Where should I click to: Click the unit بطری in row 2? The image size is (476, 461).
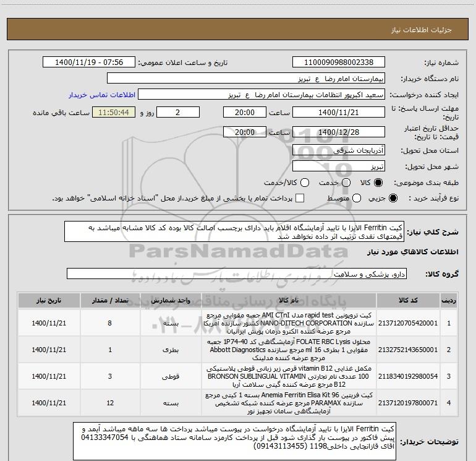171,350
